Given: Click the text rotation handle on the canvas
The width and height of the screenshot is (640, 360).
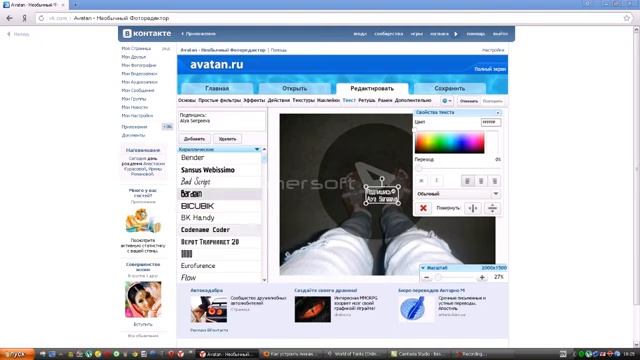Looking at the screenshot, I should [x=382, y=178].
